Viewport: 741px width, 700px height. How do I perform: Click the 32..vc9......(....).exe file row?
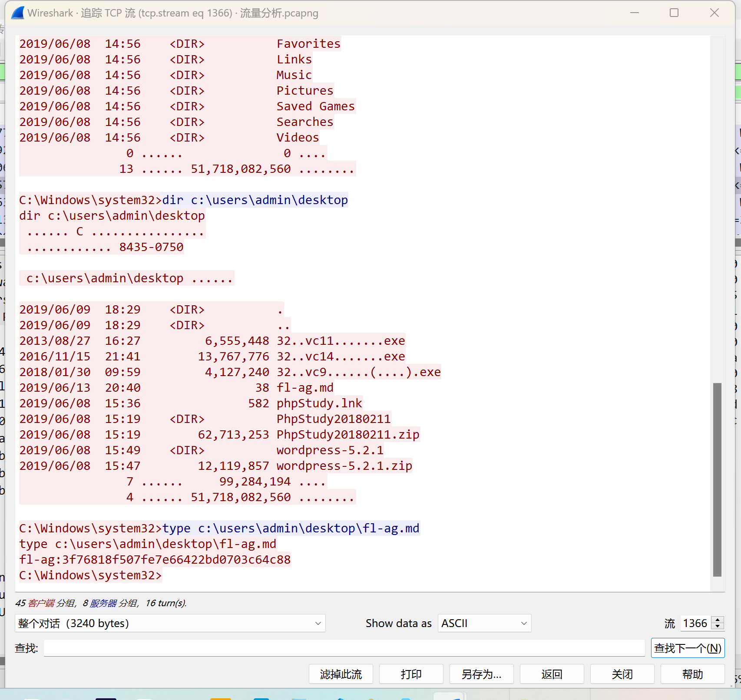click(x=230, y=372)
